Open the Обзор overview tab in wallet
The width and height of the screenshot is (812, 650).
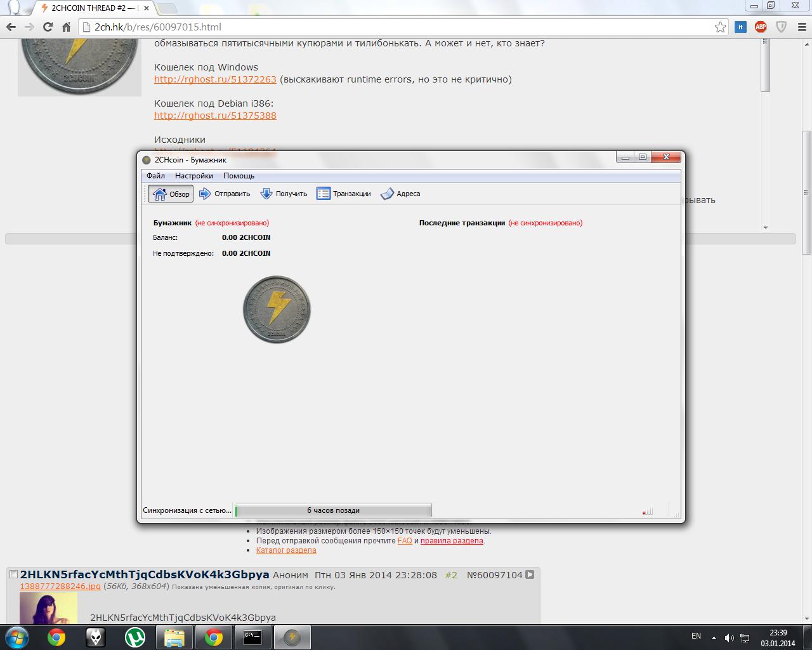(171, 194)
